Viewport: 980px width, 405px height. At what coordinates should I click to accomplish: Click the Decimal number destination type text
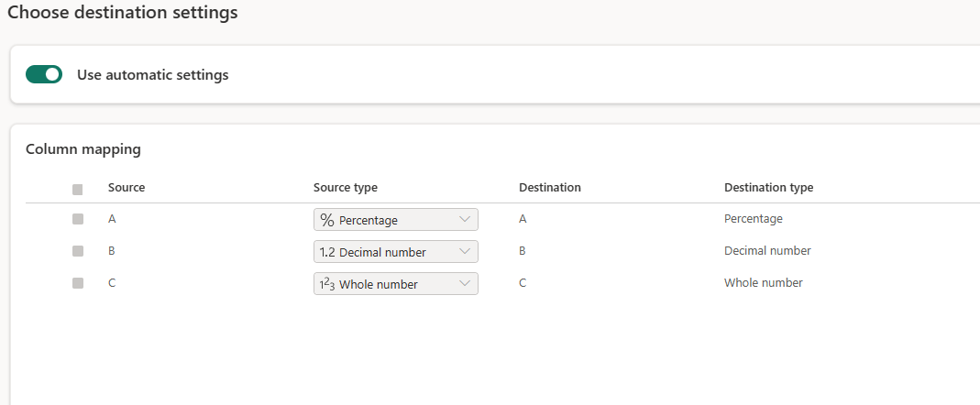(x=767, y=251)
